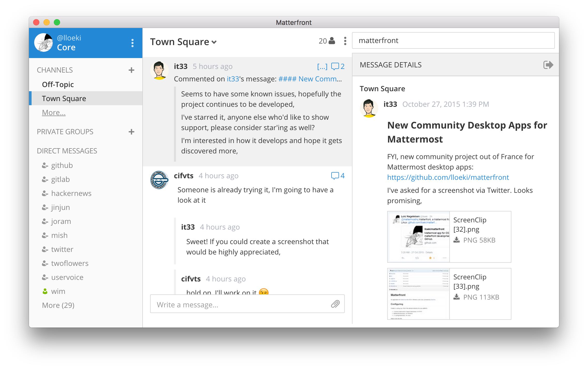
Task: Open the '#### New Comm...' message link
Action: [310, 79]
